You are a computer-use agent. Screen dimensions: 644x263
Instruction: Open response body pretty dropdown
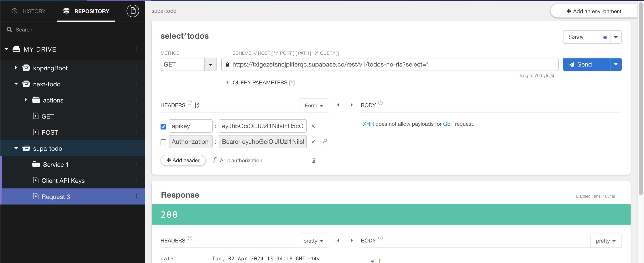pyautogui.click(x=606, y=241)
